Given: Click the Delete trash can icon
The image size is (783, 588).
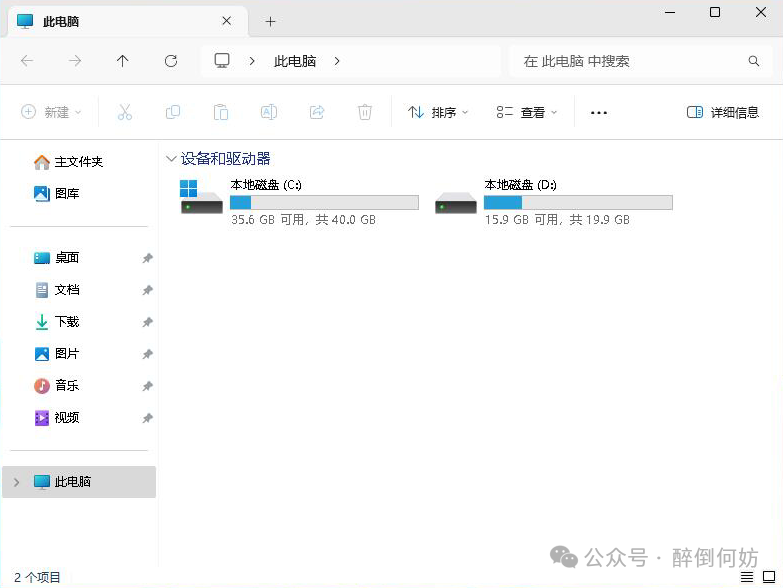Looking at the screenshot, I should click(x=365, y=113).
